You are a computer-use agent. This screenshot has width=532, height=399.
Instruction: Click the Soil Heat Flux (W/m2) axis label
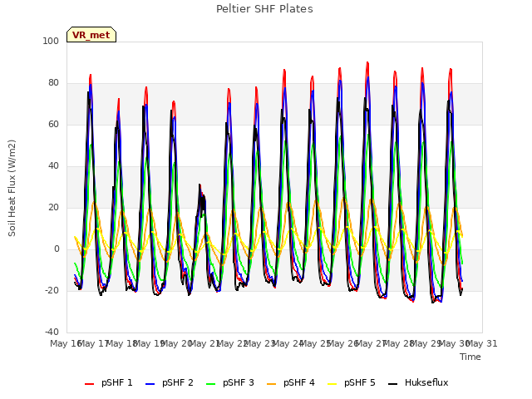coord(12,188)
